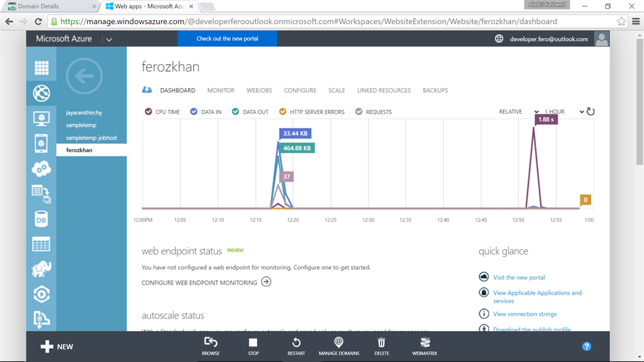Open Cloud Services gear-cloud icon in sidebar

click(42, 168)
